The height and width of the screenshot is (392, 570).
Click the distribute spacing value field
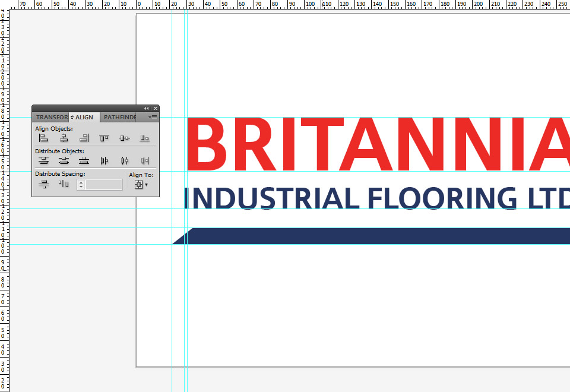coord(104,185)
